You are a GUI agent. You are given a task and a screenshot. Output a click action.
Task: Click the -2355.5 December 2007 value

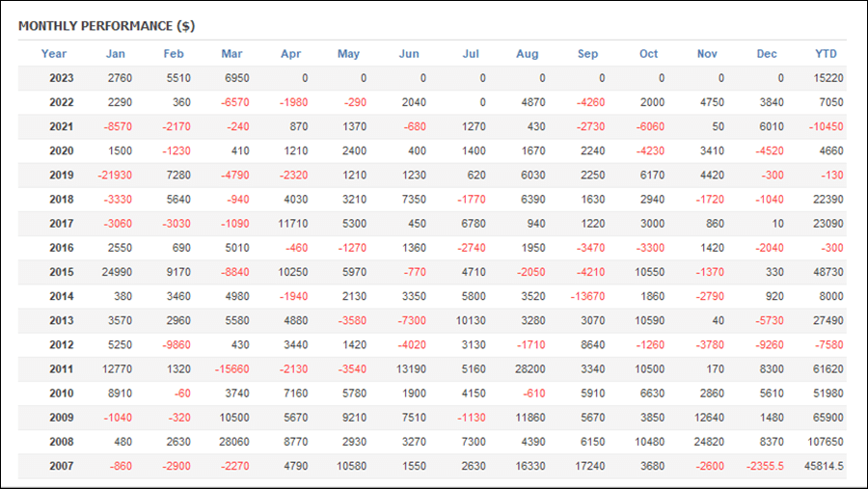tap(765, 466)
